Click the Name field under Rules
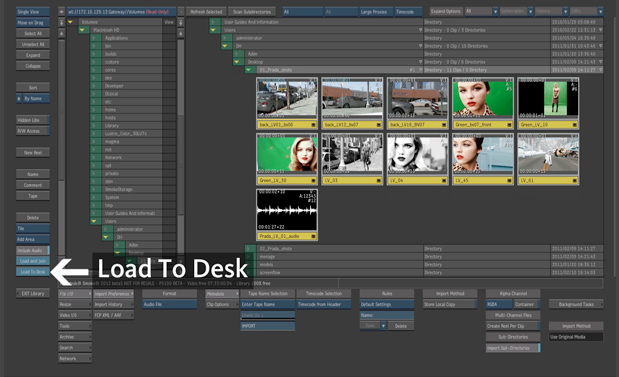This screenshot has height=377, width=619. [x=386, y=315]
